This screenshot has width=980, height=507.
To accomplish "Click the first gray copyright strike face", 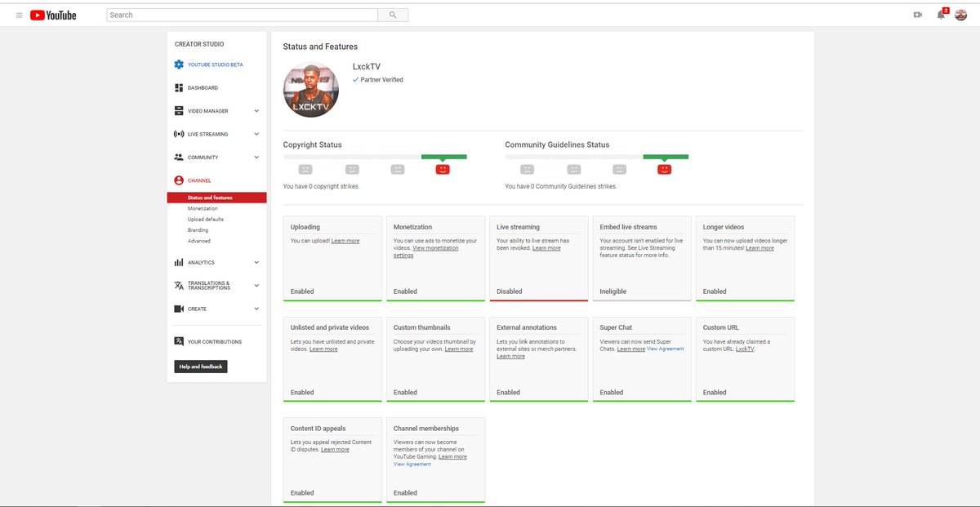I will 305,169.
